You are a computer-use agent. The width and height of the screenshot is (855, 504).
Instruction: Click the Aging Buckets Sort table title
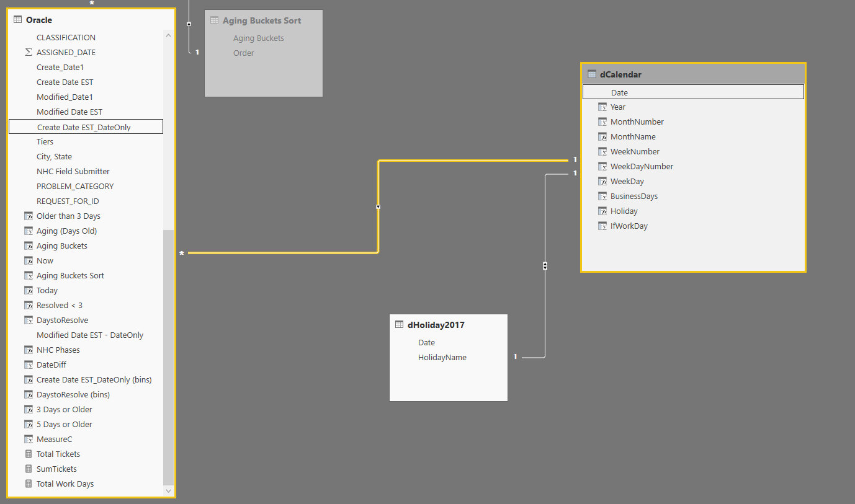click(262, 20)
